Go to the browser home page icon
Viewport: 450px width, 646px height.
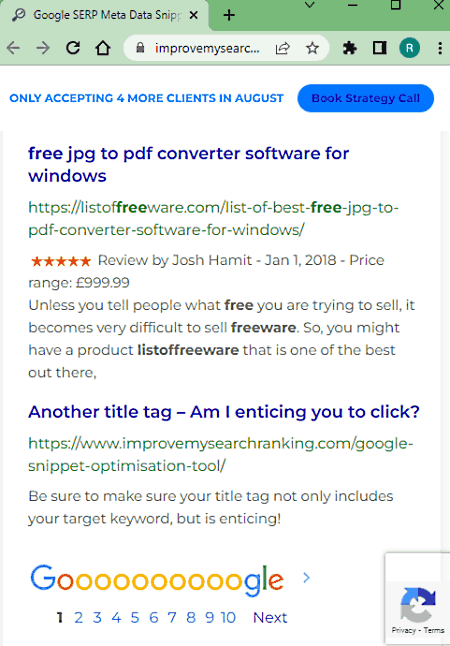coord(103,48)
